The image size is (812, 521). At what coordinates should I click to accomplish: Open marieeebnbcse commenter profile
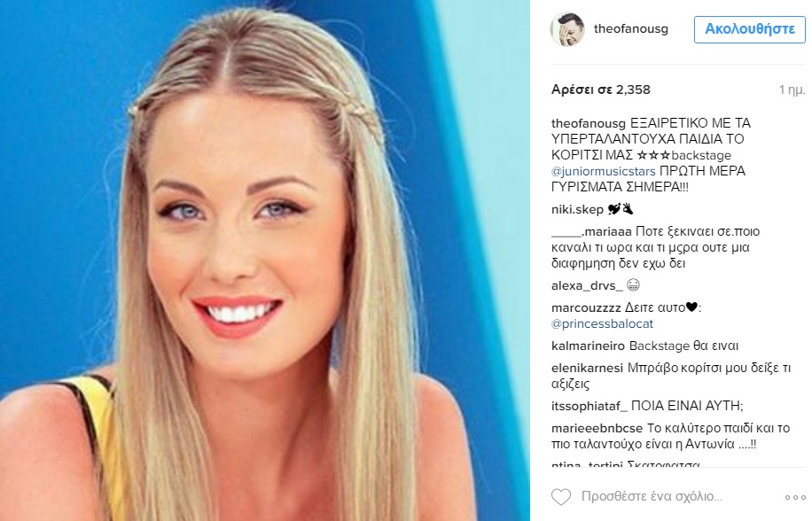[597, 428]
